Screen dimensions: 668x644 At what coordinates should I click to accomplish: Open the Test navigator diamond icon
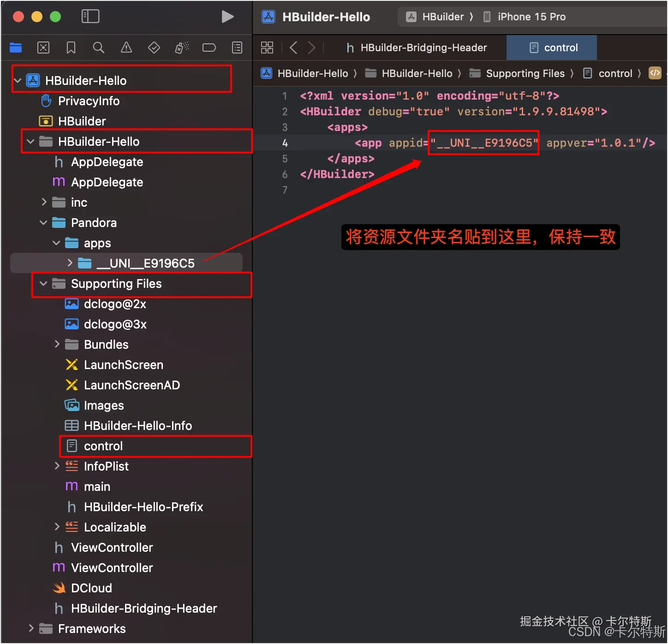154,48
